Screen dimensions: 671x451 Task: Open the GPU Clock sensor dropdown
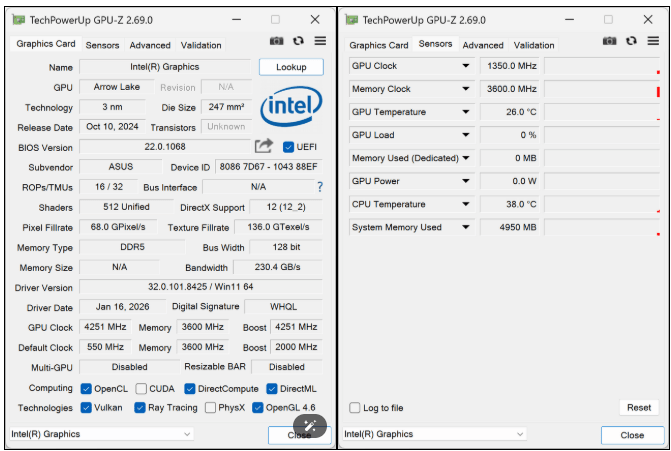coord(466,66)
